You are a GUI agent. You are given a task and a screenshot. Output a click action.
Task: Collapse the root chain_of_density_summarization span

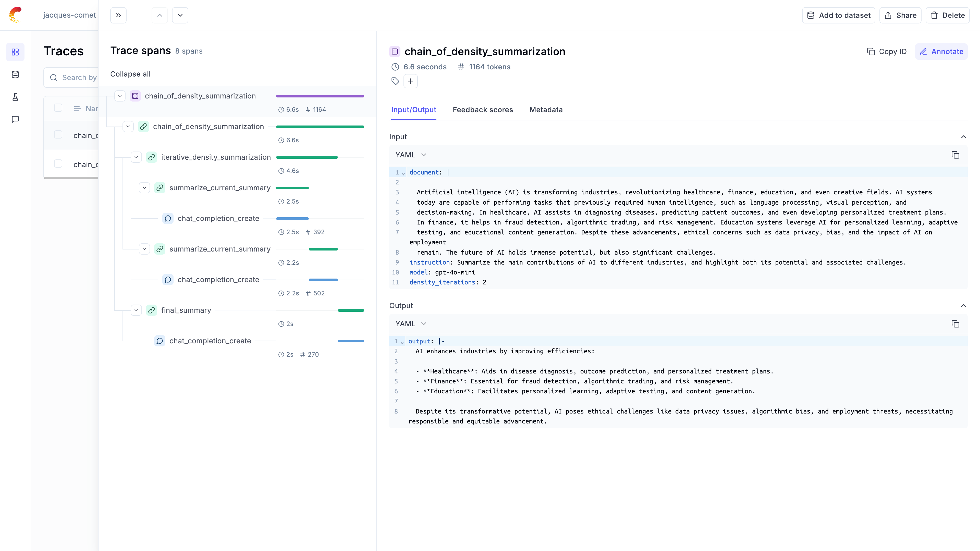click(x=120, y=96)
